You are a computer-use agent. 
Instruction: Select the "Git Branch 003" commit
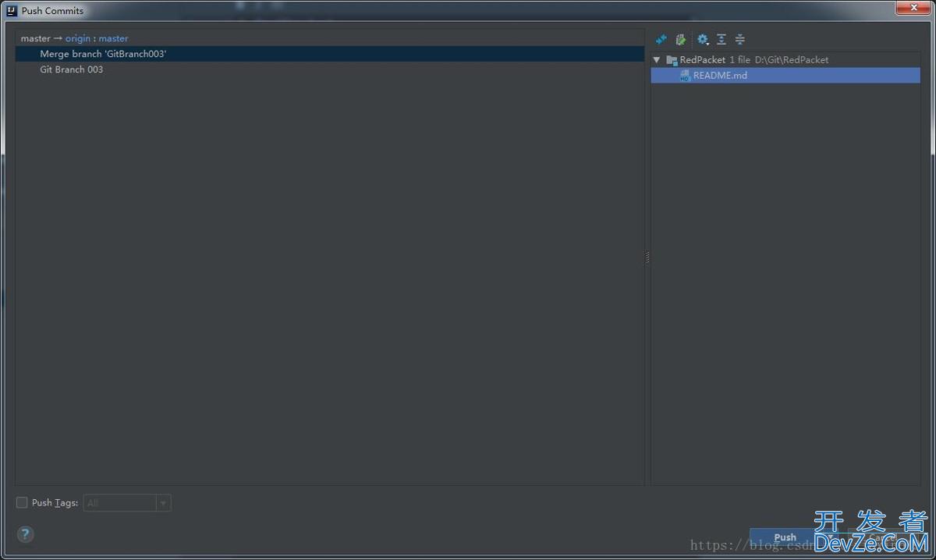72,69
